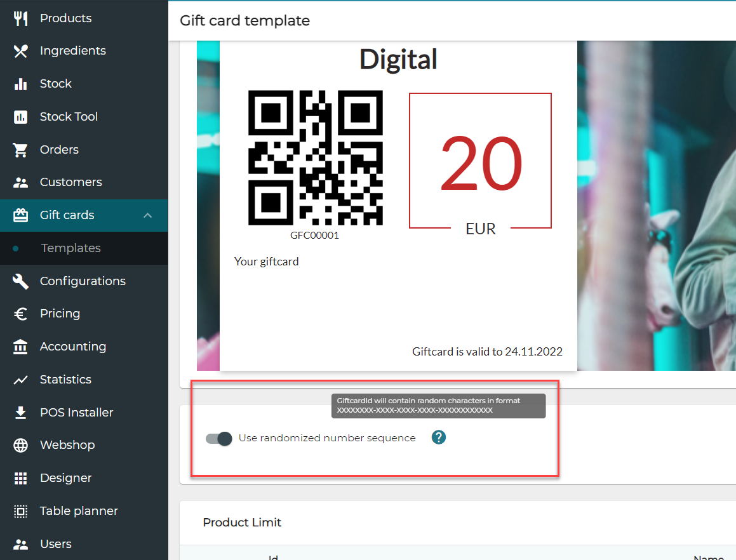The width and height of the screenshot is (736, 560).
Task: Click the Stock Tool menu item
Action: pyautogui.click(x=69, y=117)
